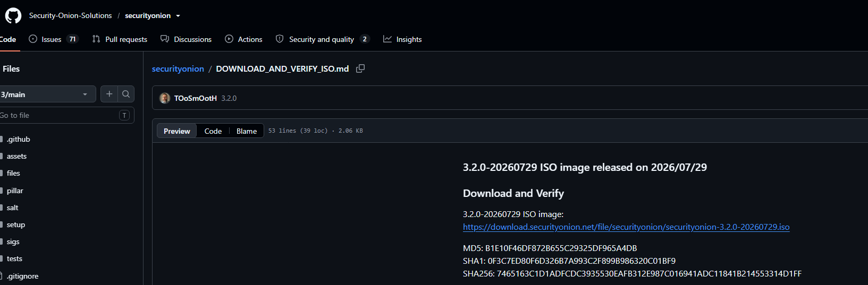Open the Pull requests tab
The height and width of the screenshot is (285, 868).
pos(120,39)
